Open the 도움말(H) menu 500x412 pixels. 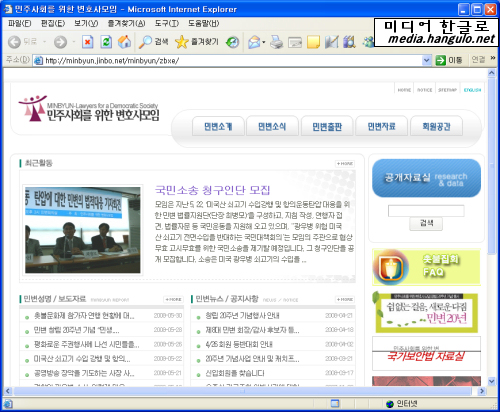203,23
